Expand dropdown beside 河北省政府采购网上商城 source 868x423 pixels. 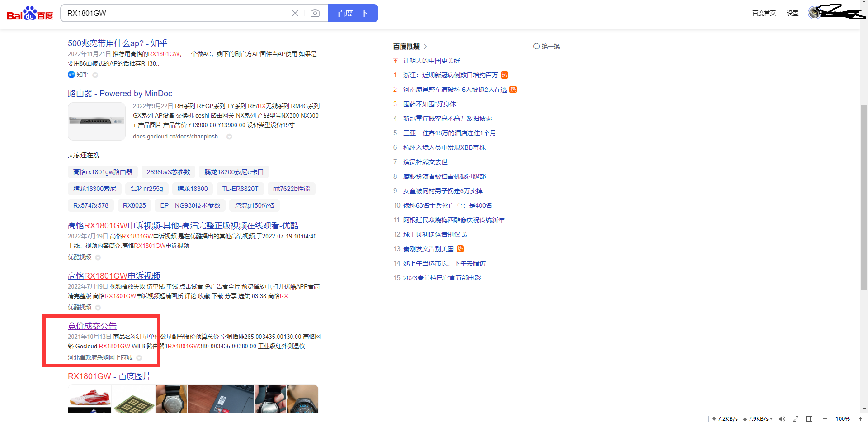[x=139, y=358]
